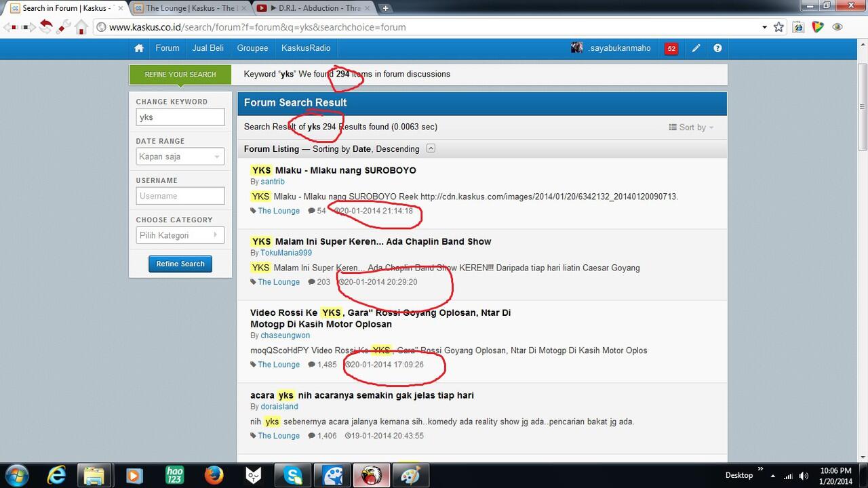The height and width of the screenshot is (488, 868).
Task: Open the Date Range dropdown Kapan saja
Action: (180, 157)
